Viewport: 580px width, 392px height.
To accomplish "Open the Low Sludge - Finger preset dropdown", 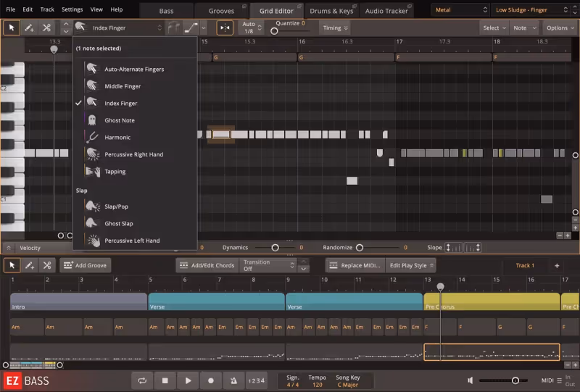I will click(531, 10).
